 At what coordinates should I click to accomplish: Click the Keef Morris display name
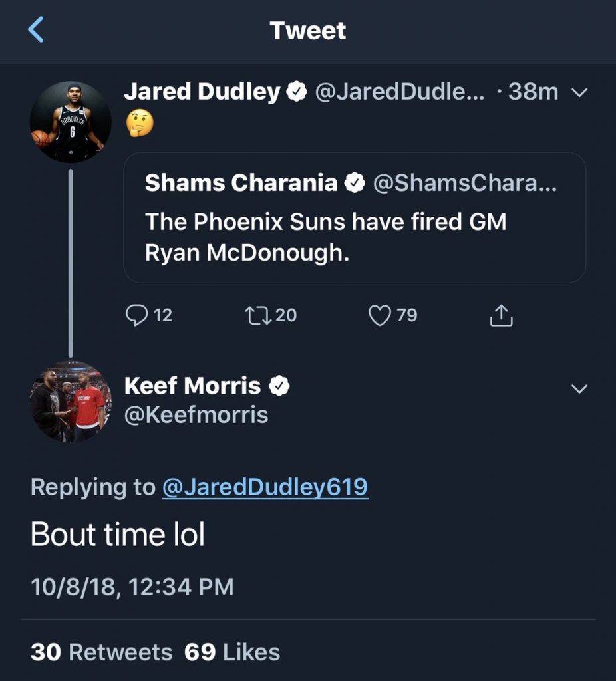(192, 386)
